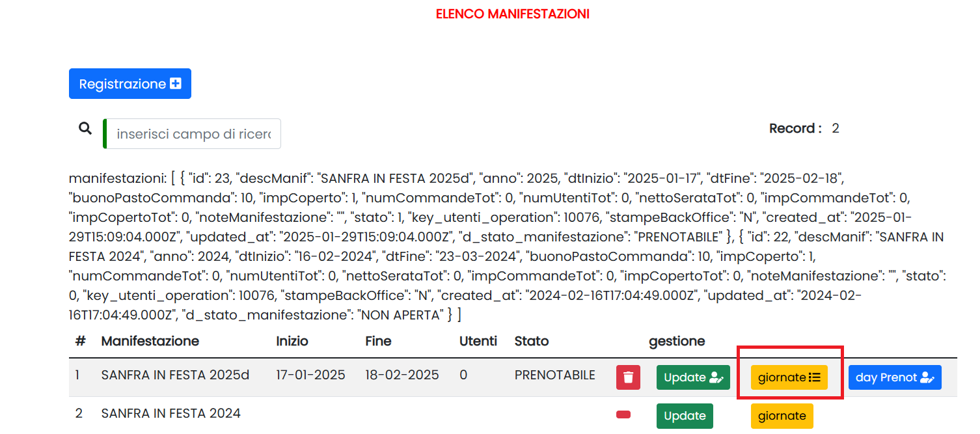The image size is (980, 434).
Task: Click the Utenti column header
Action: click(478, 341)
